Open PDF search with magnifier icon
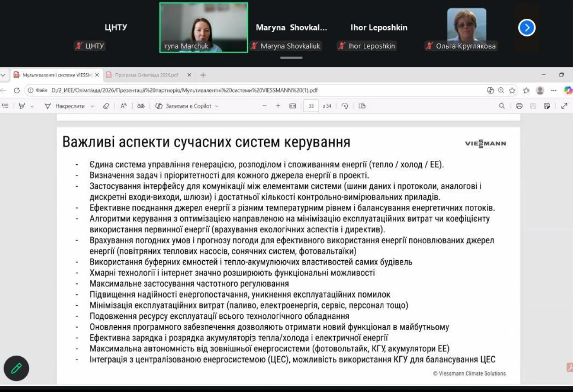The width and height of the screenshot is (573, 392). [x=502, y=106]
